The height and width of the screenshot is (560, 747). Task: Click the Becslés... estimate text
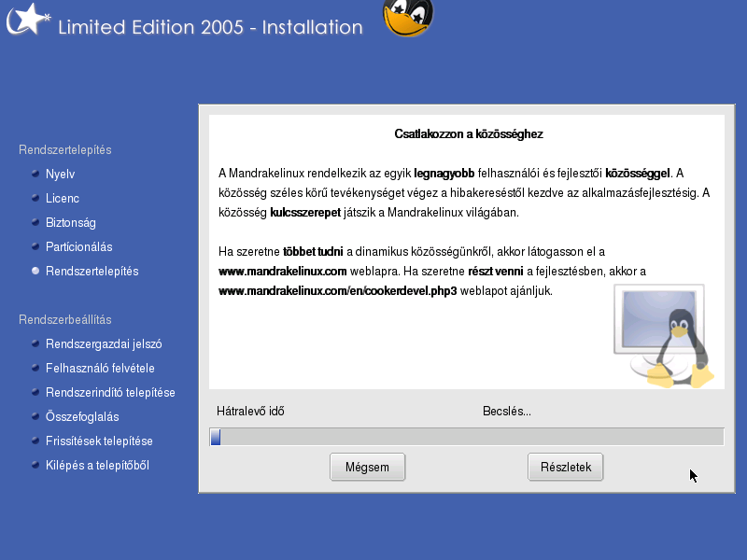507,411
